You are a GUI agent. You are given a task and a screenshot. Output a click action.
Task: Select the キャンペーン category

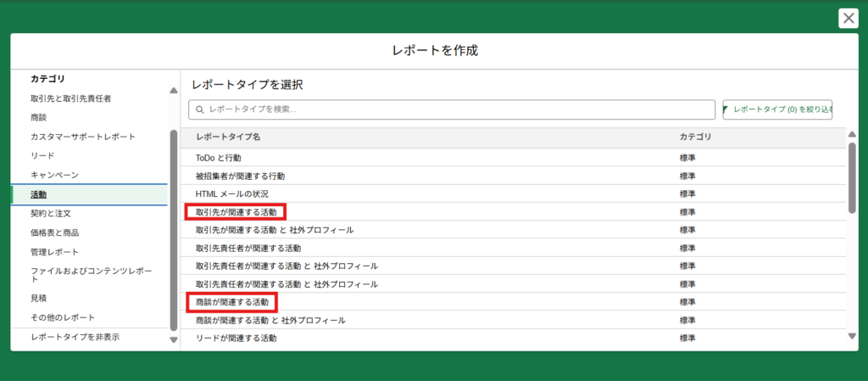click(54, 175)
